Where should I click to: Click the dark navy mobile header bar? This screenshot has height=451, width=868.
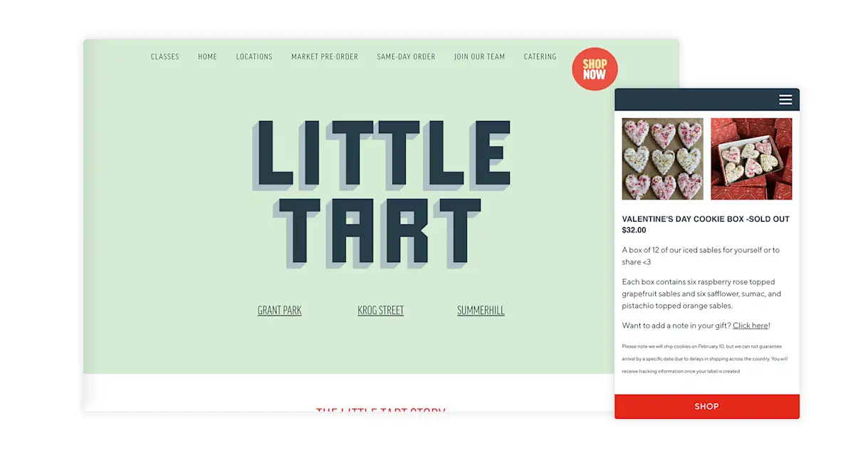(x=707, y=100)
